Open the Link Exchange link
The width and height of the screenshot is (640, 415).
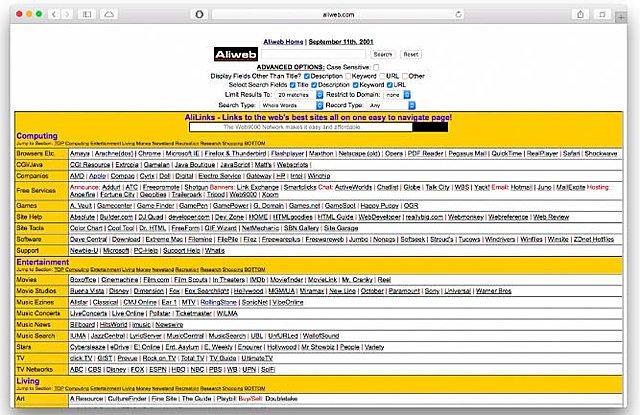click(x=258, y=187)
